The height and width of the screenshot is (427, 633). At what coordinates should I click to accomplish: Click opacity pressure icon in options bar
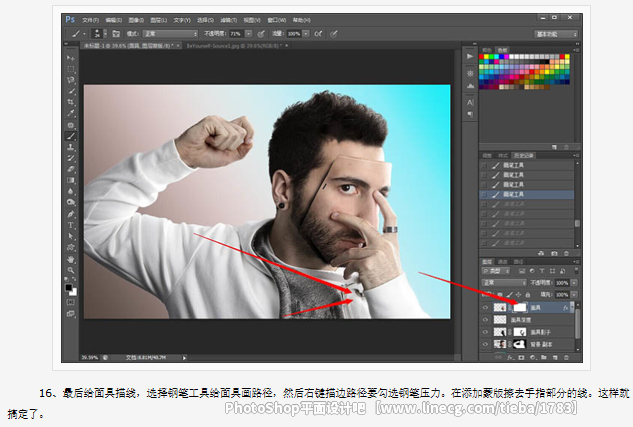[x=261, y=33]
